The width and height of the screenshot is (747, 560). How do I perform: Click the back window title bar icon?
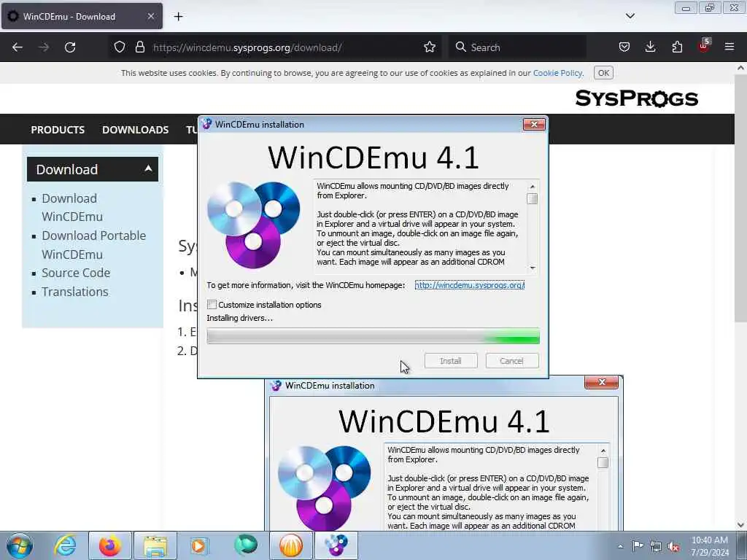(x=276, y=385)
